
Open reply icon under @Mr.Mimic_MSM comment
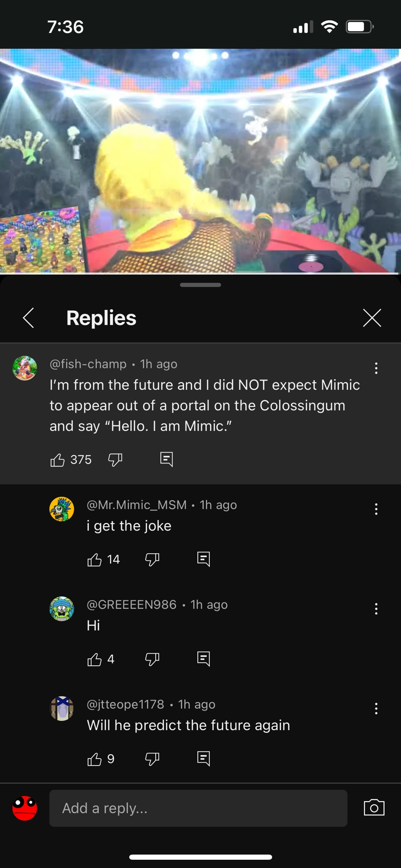[x=203, y=559]
